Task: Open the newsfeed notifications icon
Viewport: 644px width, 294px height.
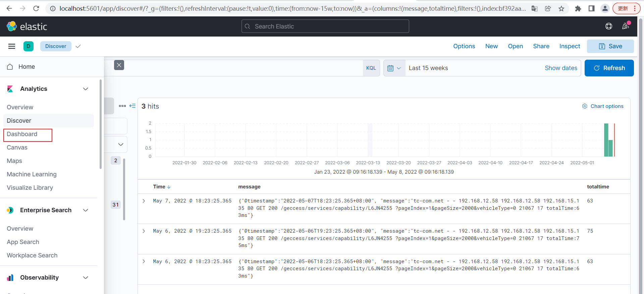Action: pos(626,26)
